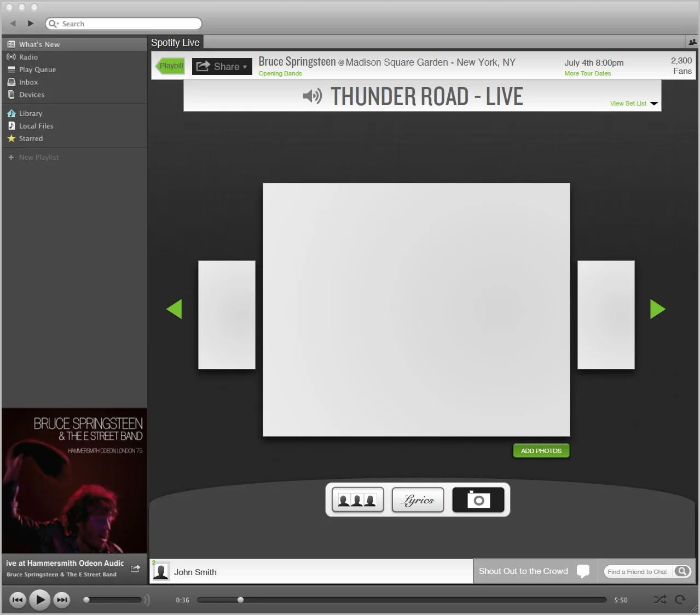The height and width of the screenshot is (615, 700).
Task: Click the Radio broadcast icon
Action: pyautogui.click(x=11, y=57)
